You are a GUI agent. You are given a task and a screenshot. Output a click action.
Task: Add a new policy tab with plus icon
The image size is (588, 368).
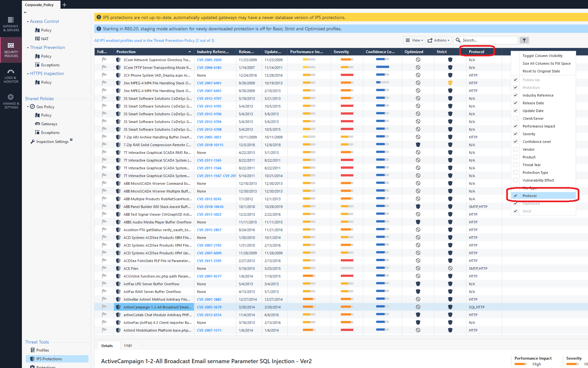[x=64, y=5]
